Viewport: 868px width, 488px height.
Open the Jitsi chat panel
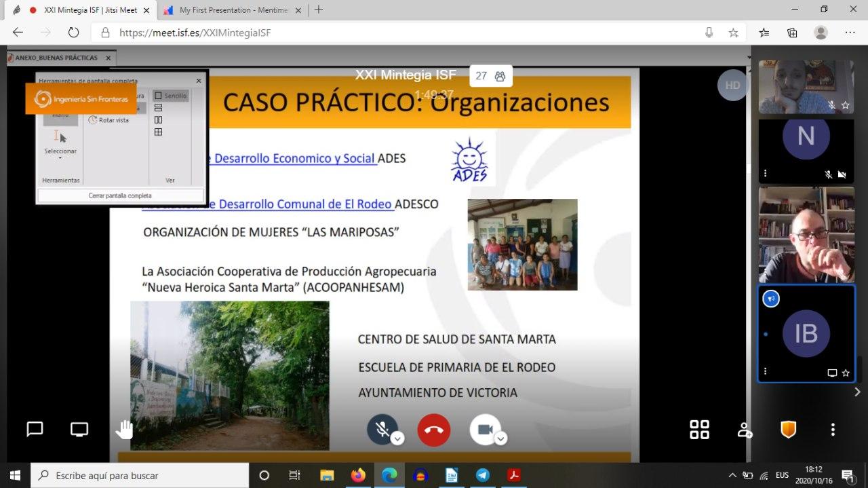[35, 429]
